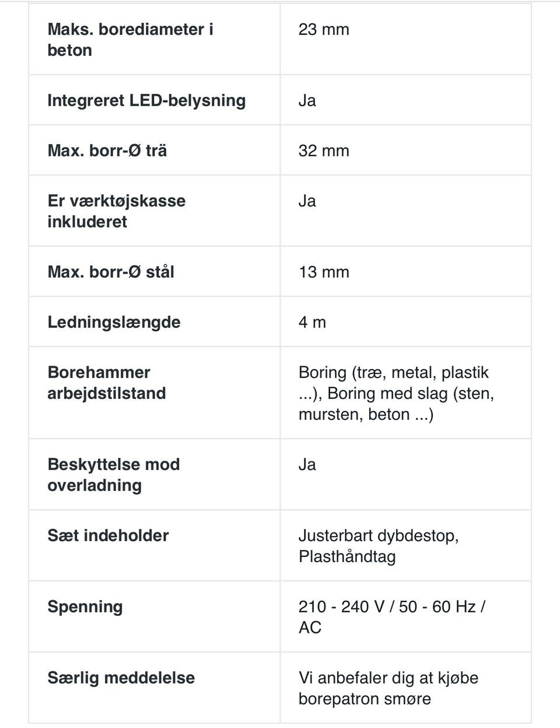Click the "13 mm" value
The height and width of the screenshot is (728, 560).
[324, 272]
